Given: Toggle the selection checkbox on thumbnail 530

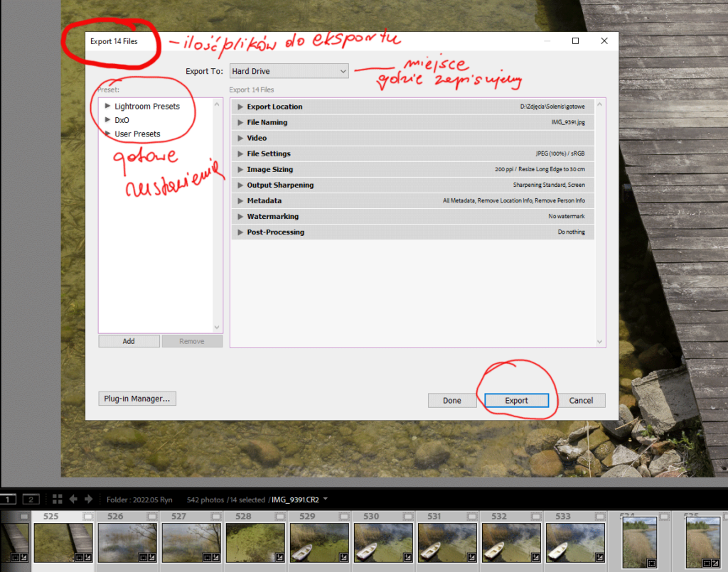Looking at the screenshot, I should point(407,516).
